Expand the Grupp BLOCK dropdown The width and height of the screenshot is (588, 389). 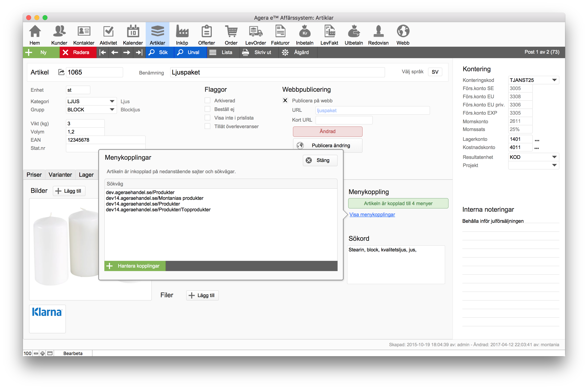(112, 109)
